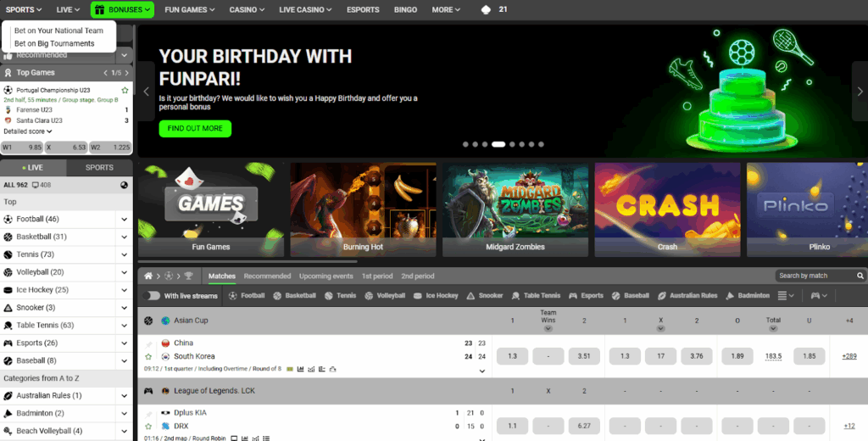Open the Crash game thumbnail

point(667,209)
